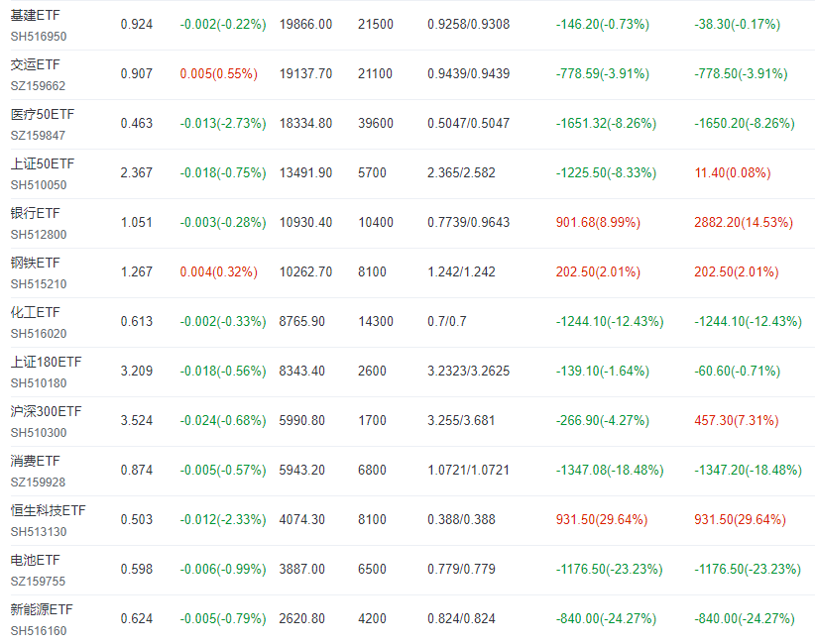Click the change value -0.013(-2.73%)
The width and height of the screenshot is (815, 644).
click(223, 124)
